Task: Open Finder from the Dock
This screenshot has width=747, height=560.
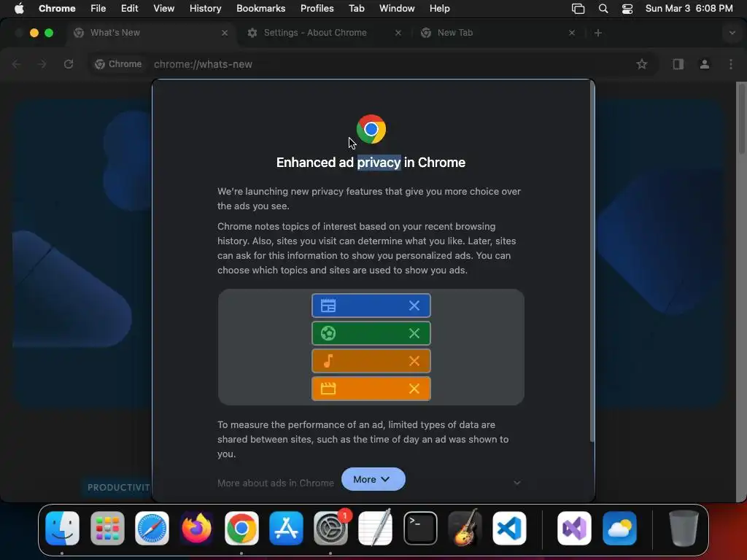Action: [62, 528]
